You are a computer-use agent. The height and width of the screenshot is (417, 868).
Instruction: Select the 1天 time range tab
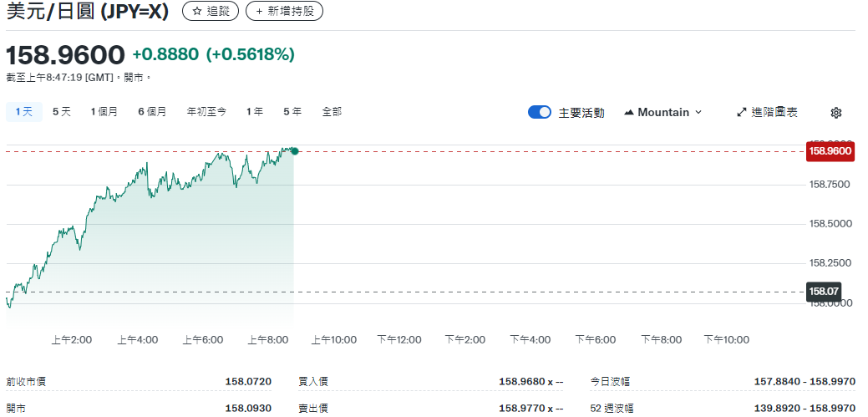pyautogui.click(x=23, y=111)
